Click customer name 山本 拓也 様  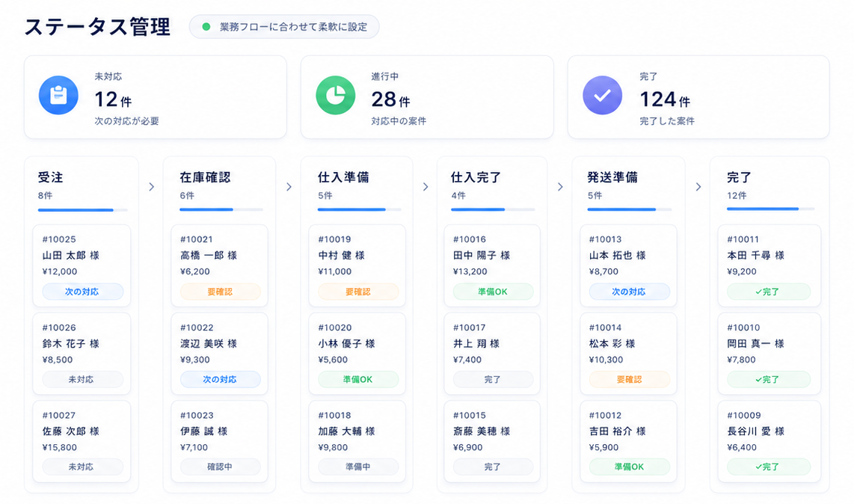618,256
